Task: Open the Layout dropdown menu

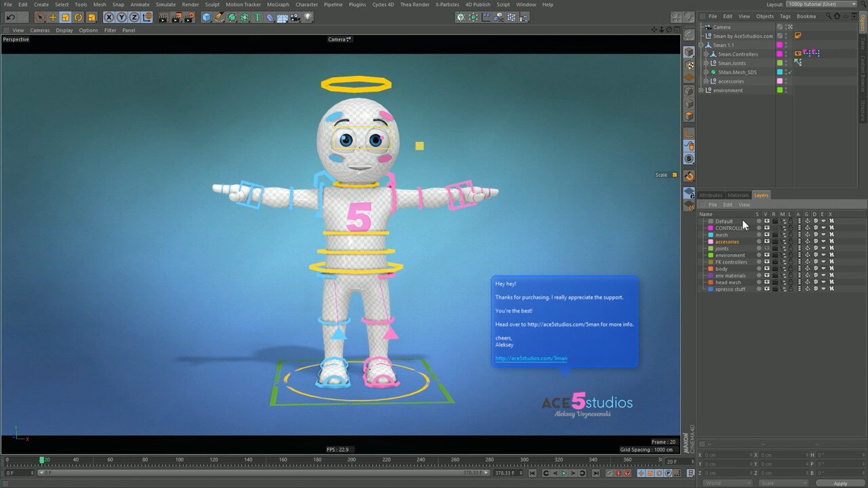Action: pyautogui.click(x=821, y=4)
